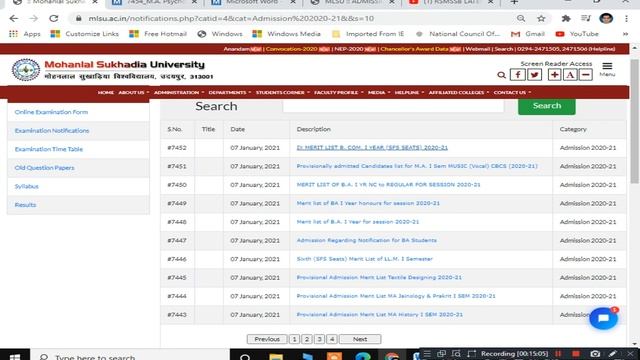This screenshot has width=640, height=360.
Task: Focus the notifications search input field
Action: tap(393, 106)
